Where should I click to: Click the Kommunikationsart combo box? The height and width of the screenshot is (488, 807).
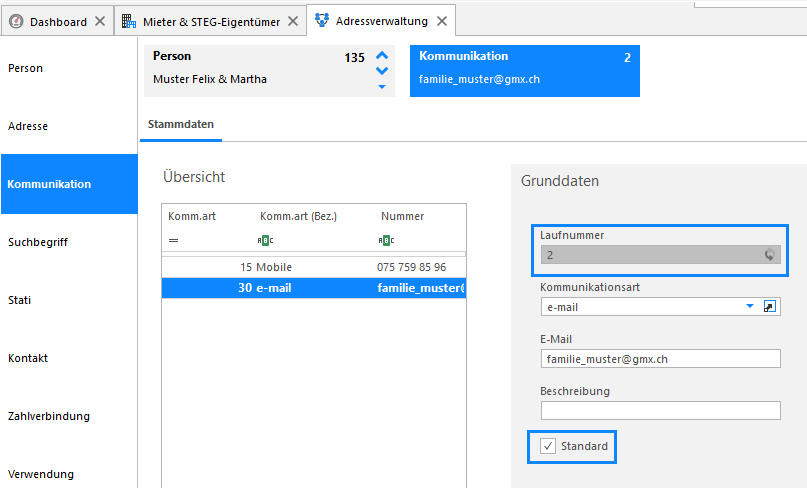click(x=661, y=307)
